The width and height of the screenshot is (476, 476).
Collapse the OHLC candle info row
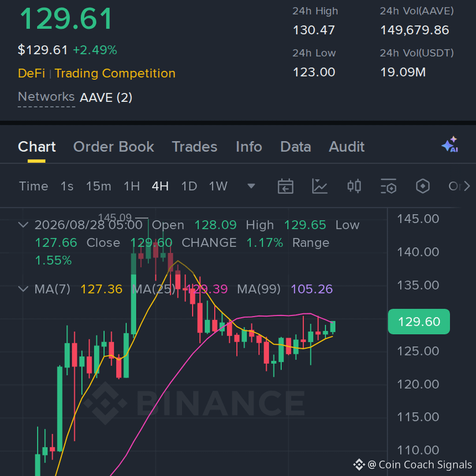tap(23, 225)
